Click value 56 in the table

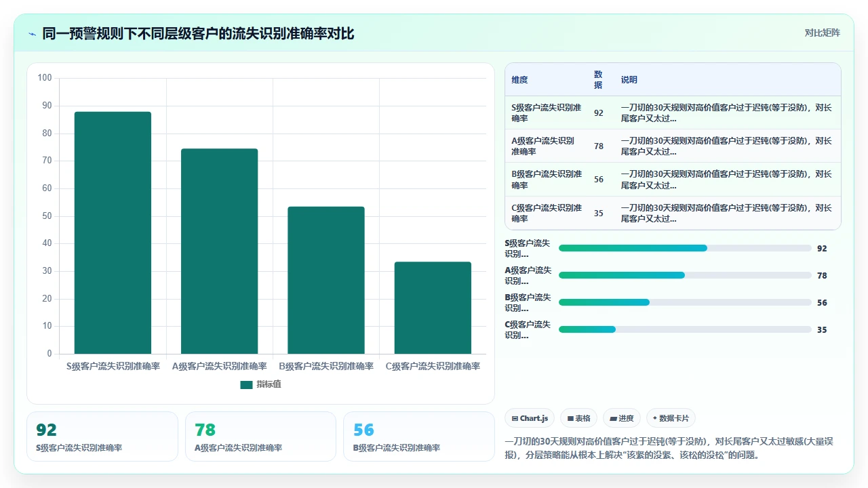coord(598,180)
